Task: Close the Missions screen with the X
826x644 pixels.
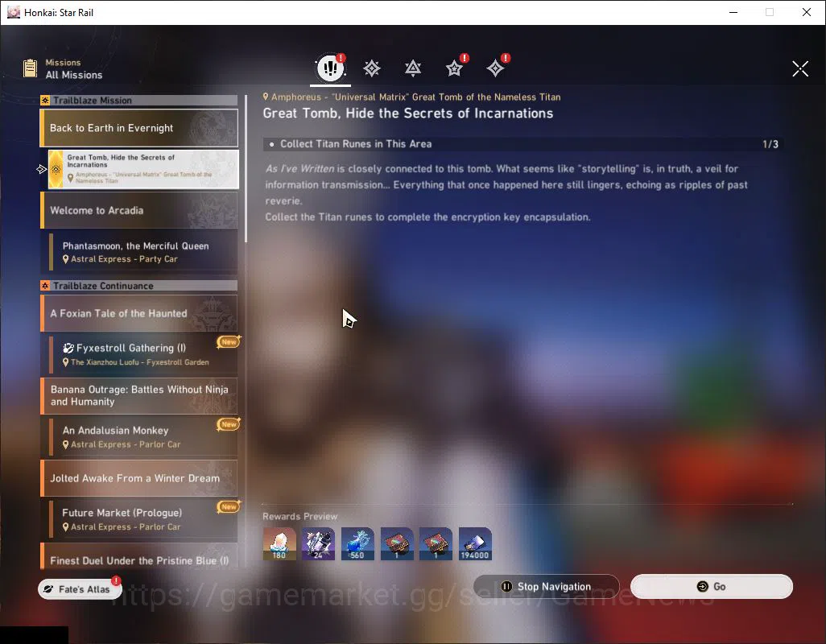Action: pos(800,68)
